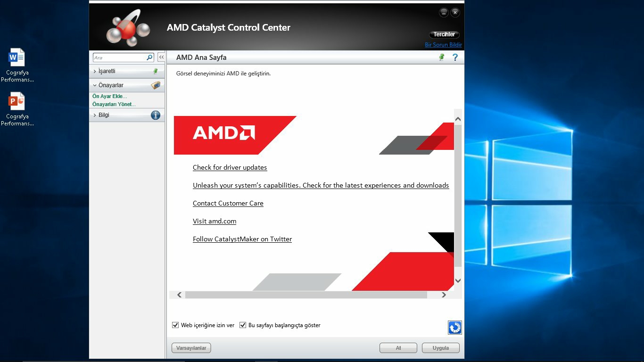This screenshot has height=362, width=644.
Task: Click the Varsayılanlar button
Action: pos(191,348)
